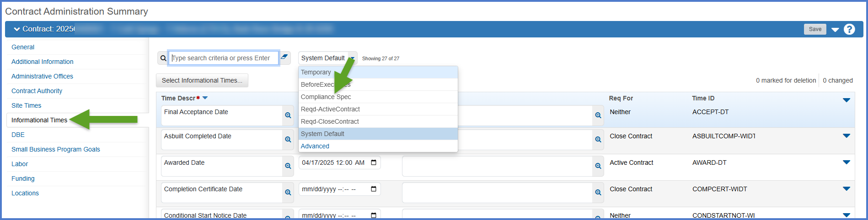
Task: Click the Save button
Action: point(815,29)
